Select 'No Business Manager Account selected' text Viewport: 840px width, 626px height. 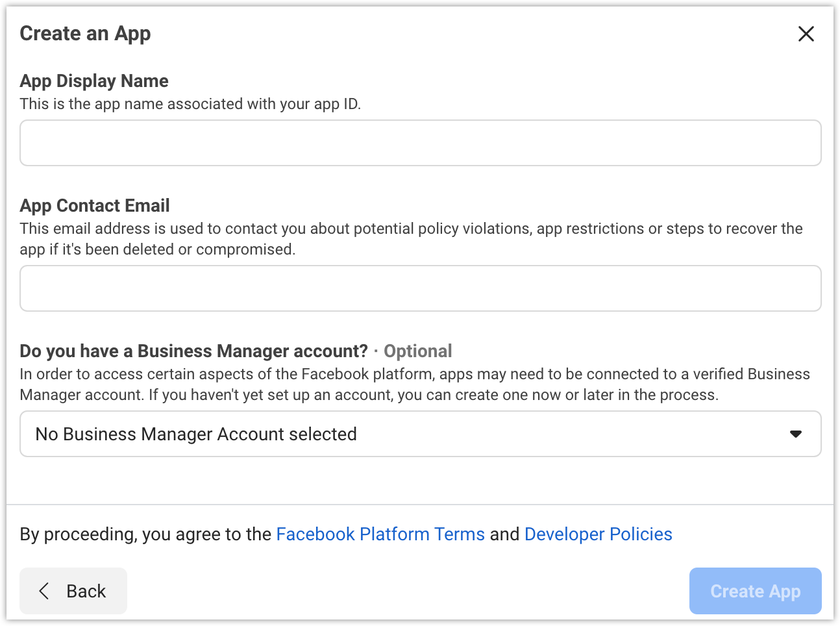(x=196, y=434)
